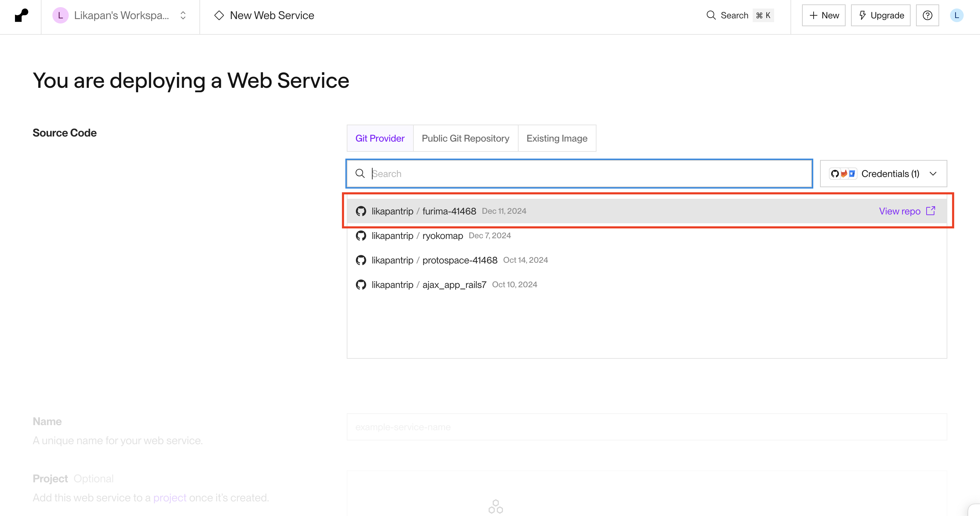Expand the Credentials (1) dropdown
The image size is (980, 516).
pyautogui.click(x=883, y=174)
